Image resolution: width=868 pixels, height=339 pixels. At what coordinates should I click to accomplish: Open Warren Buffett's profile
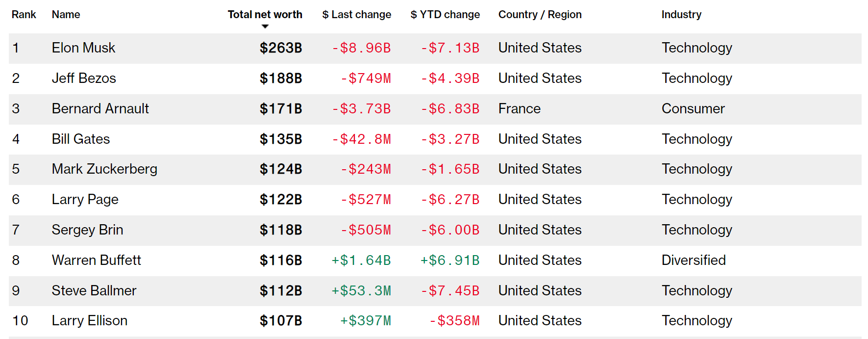[x=96, y=261]
